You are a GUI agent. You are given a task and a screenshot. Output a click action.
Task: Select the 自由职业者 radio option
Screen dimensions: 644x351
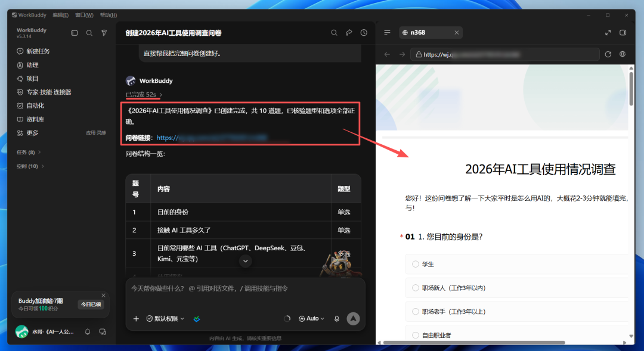click(x=416, y=335)
